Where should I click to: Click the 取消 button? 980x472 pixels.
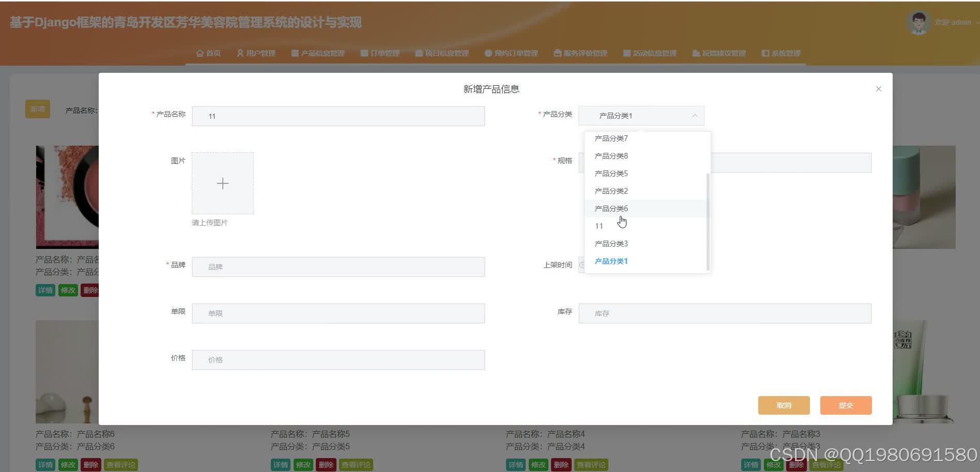pyautogui.click(x=784, y=405)
